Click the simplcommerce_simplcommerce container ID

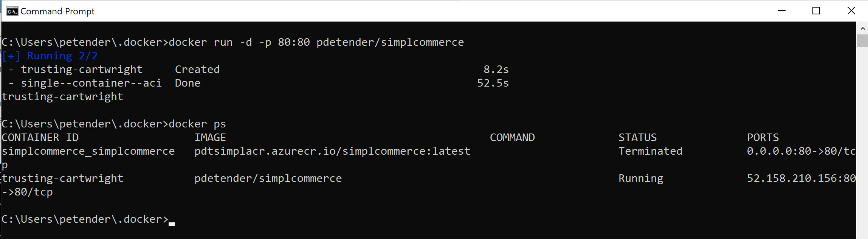tap(88, 151)
